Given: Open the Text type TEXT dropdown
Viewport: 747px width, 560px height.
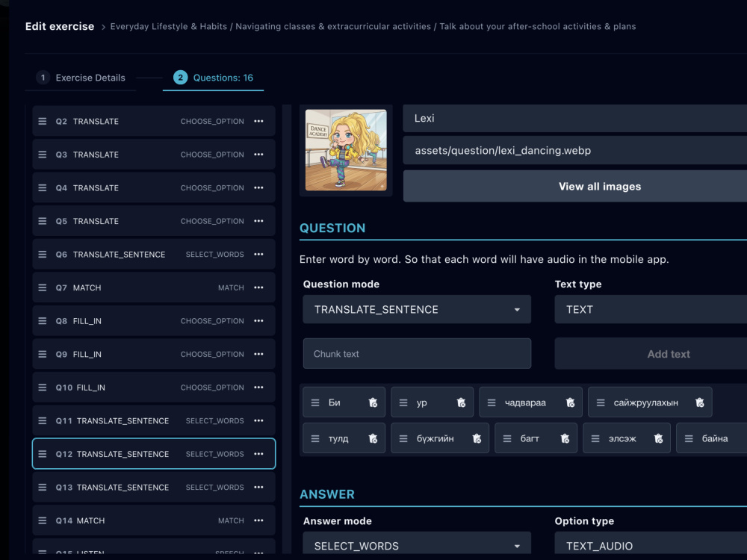Looking at the screenshot, I should 651,310.
